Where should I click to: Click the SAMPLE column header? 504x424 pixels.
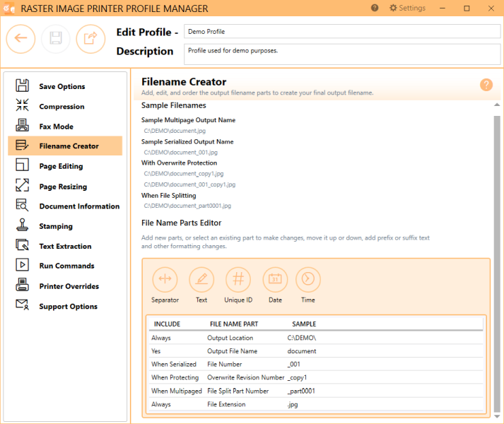coord(304,324)
